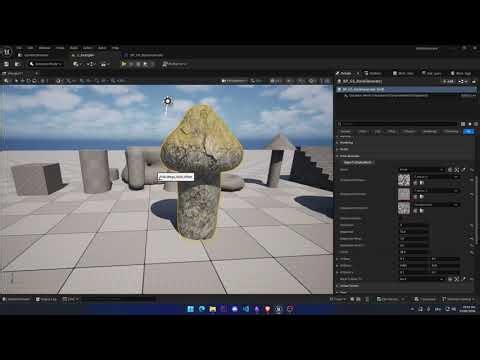The width and height of the screenshot is (480, 360).
Task: Open Microsoft Edge from the taskbar
Action: point(202,309)
